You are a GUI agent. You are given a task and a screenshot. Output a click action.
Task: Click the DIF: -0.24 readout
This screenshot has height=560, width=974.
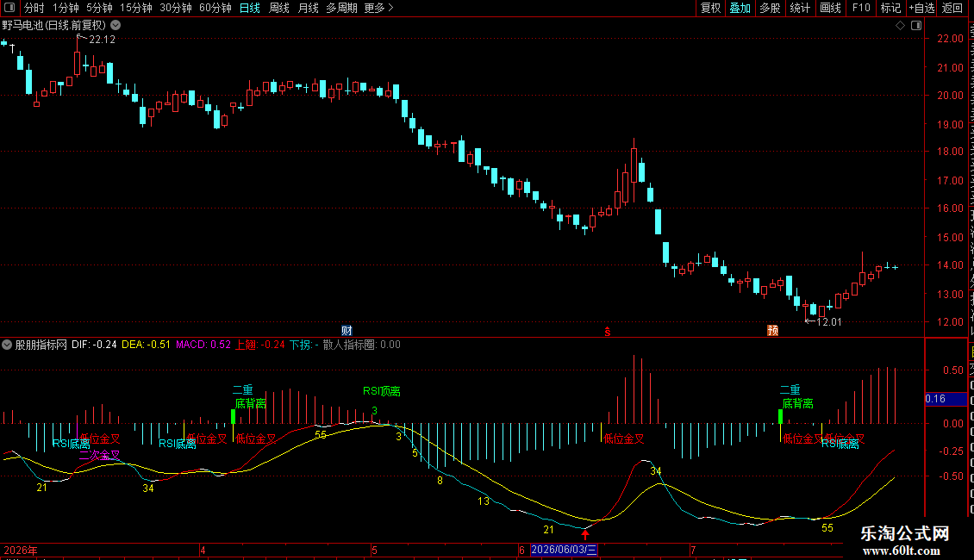point(94,345)
